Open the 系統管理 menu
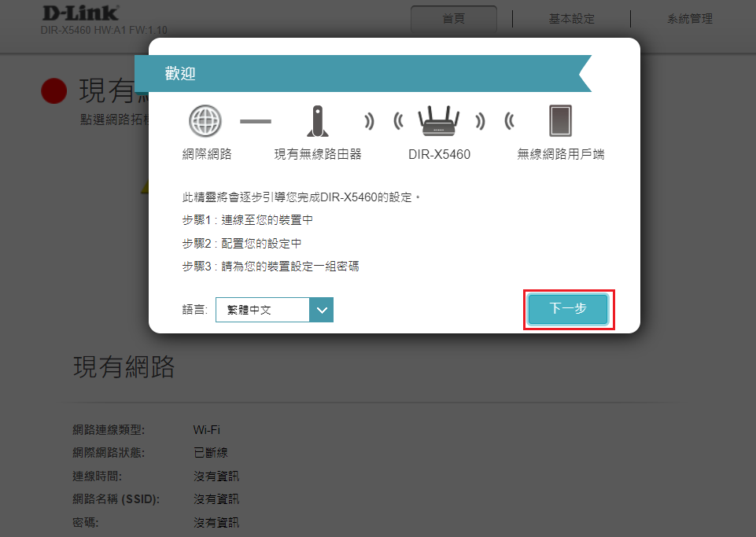This screenshot has width=756, height=537. click(689, 19)
